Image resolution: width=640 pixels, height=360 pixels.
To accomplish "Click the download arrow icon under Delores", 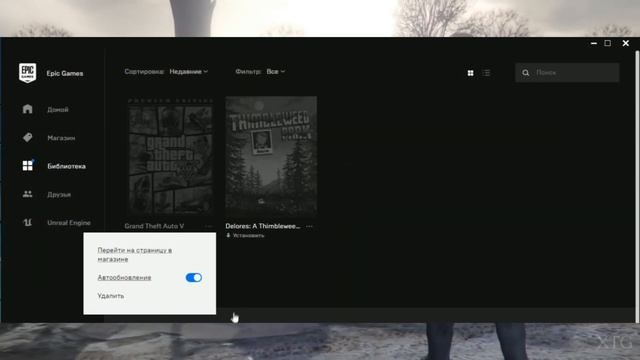I will 228,236.
